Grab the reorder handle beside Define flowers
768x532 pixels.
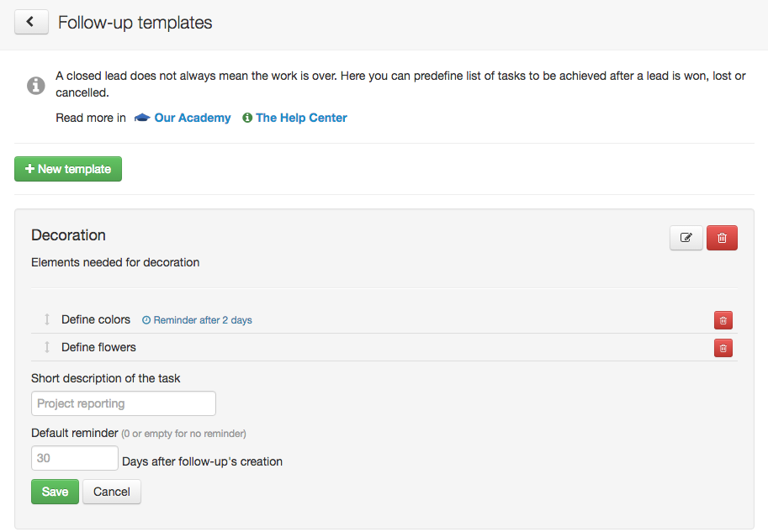(47, 347)
